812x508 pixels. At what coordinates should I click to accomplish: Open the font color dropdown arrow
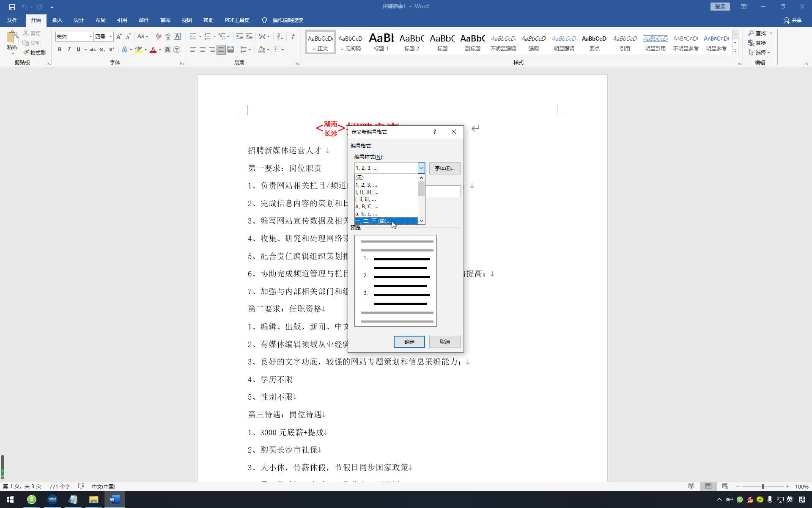point(160,50)
